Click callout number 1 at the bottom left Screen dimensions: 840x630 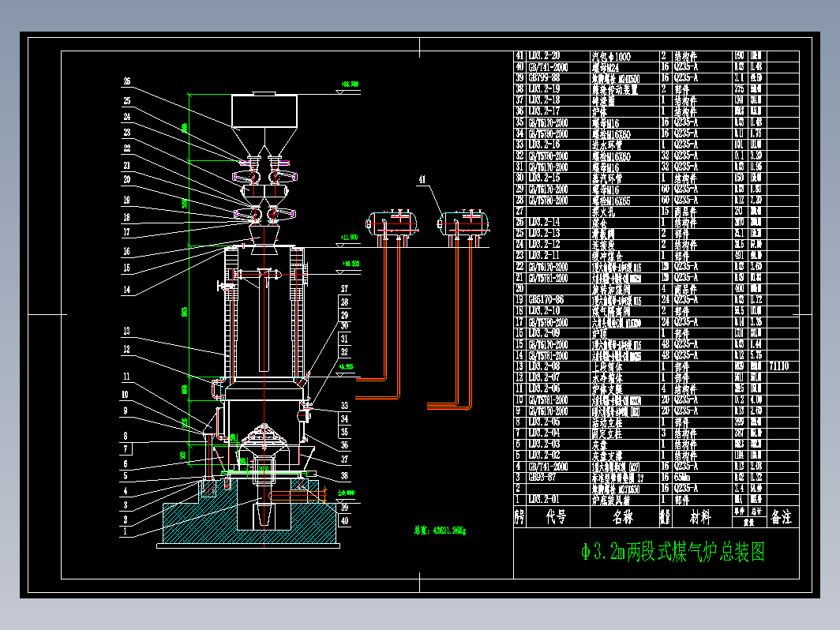point(126,531)
